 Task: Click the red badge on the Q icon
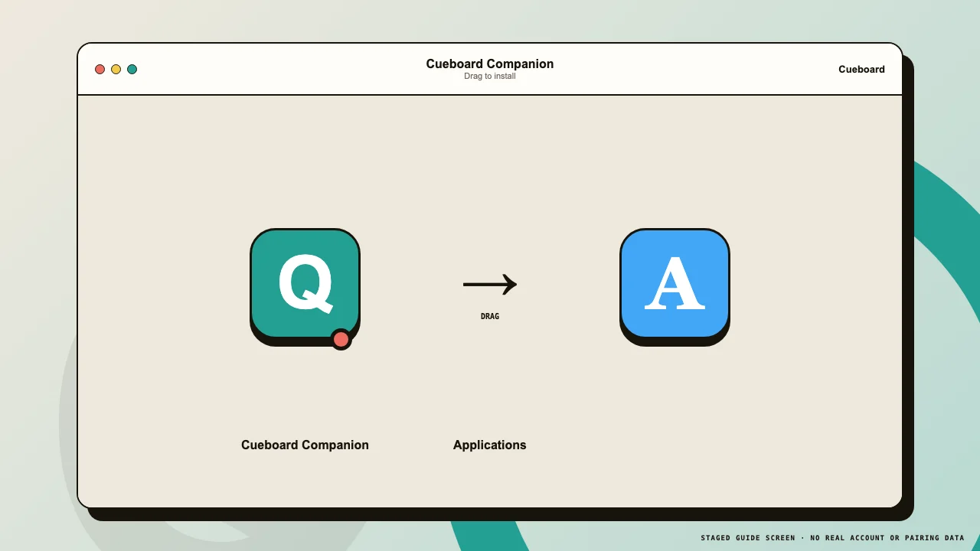click(x=341, y=339)
